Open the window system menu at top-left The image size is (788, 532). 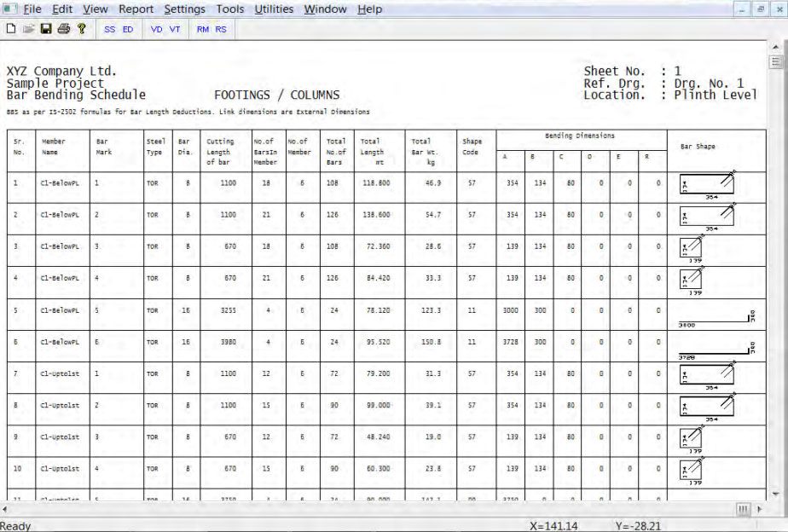[8, 9]
